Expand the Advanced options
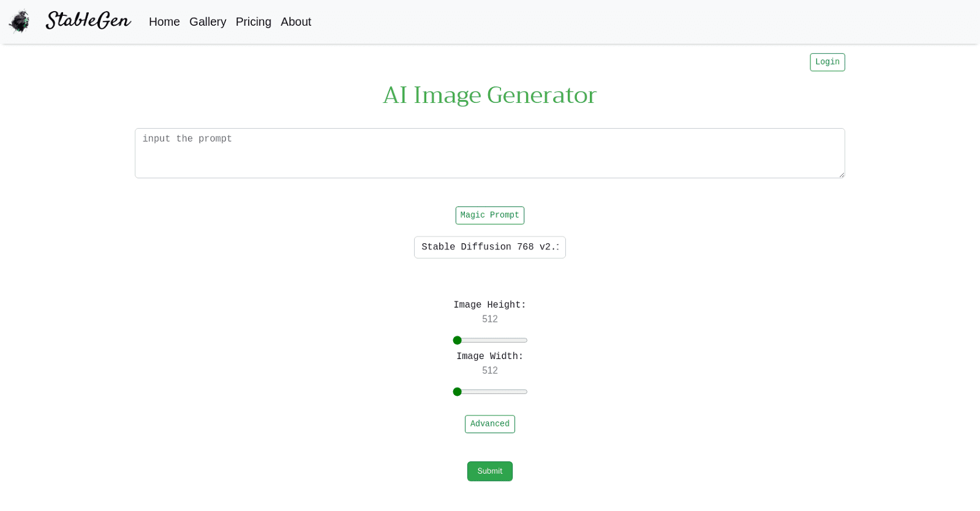The width and height of the screenshot is (980, 511). 489,424
